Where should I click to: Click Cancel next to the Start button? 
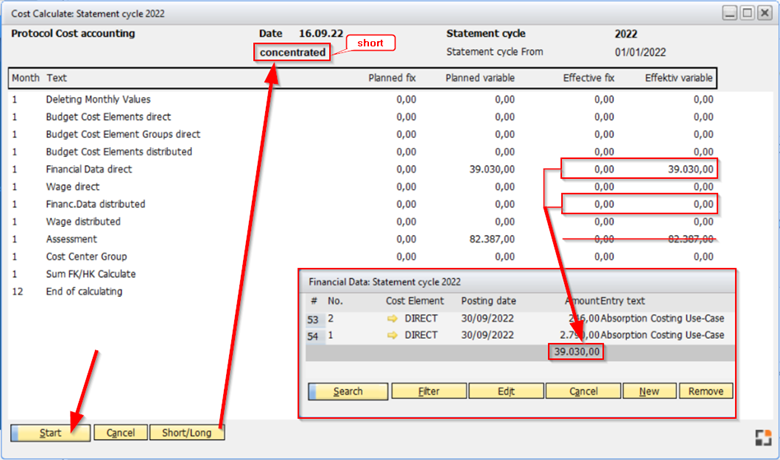pyautogui.click(x=120, y=433)
